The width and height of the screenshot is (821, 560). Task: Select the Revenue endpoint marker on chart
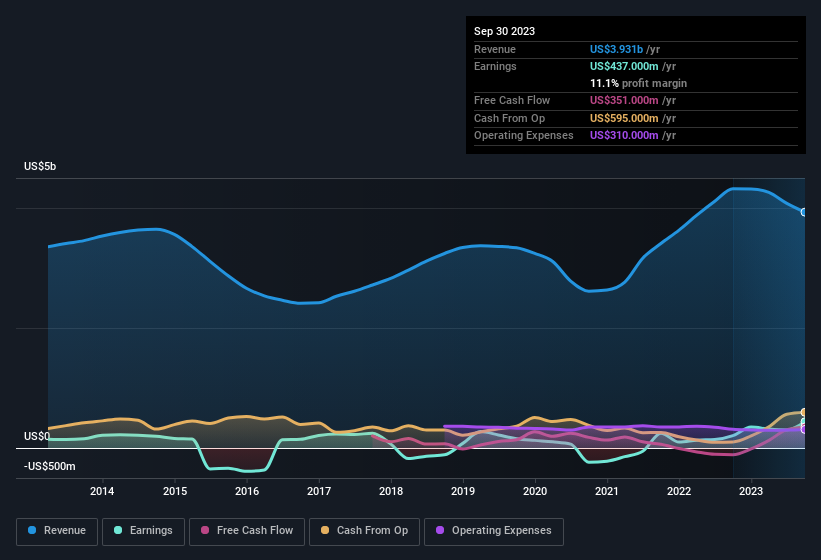pos(804,212)
